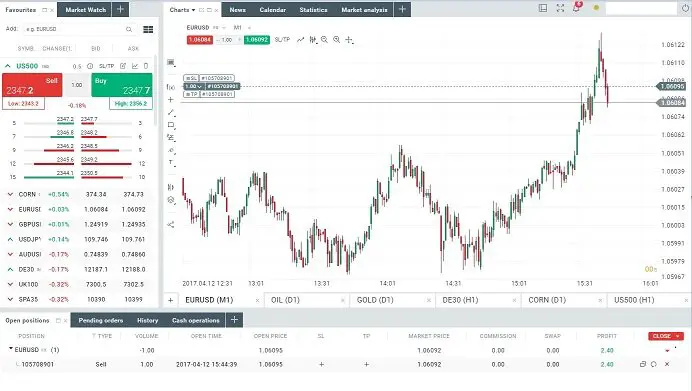This screenshot has height=391, width=692.
Task: Open the Market analysis tab
Action: tap(365, 9)
